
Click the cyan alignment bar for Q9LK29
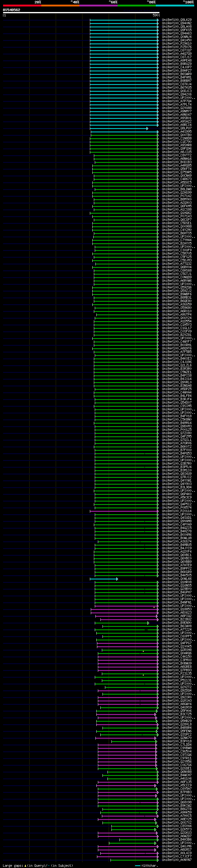click(124, 20)
